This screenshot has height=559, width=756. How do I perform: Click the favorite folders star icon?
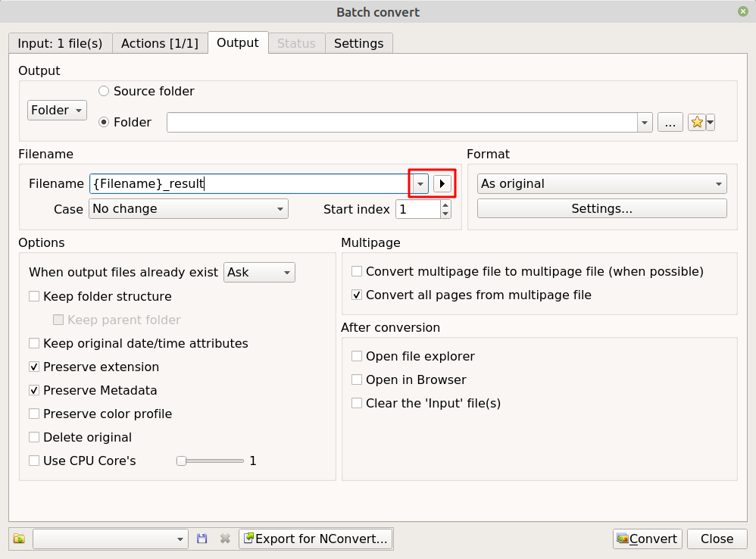tap(697, 123)
